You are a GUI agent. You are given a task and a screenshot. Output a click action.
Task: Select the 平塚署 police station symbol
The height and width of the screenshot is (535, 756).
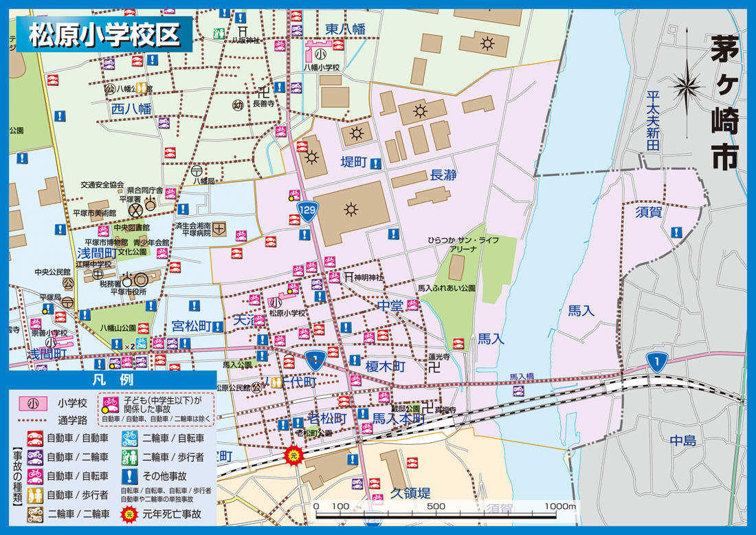click(135, 206)
